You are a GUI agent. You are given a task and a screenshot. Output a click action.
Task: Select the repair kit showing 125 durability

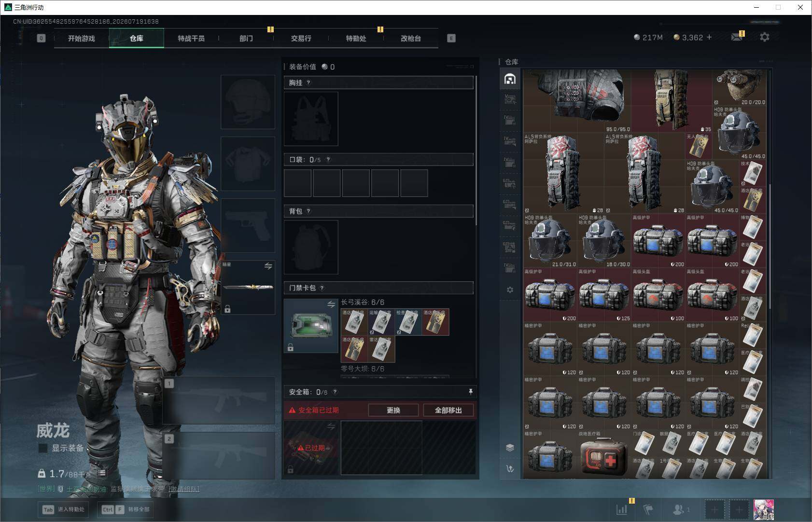604,295
